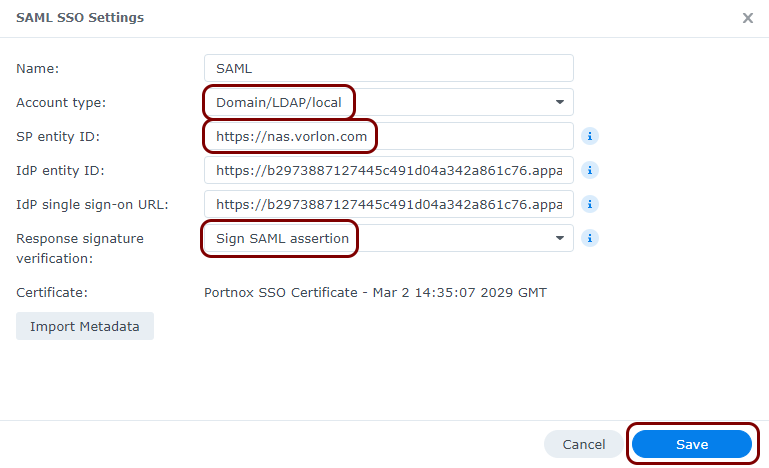Show the info tooltip for IdP entity ID
The image size is (769, 468).
(590, 170)
